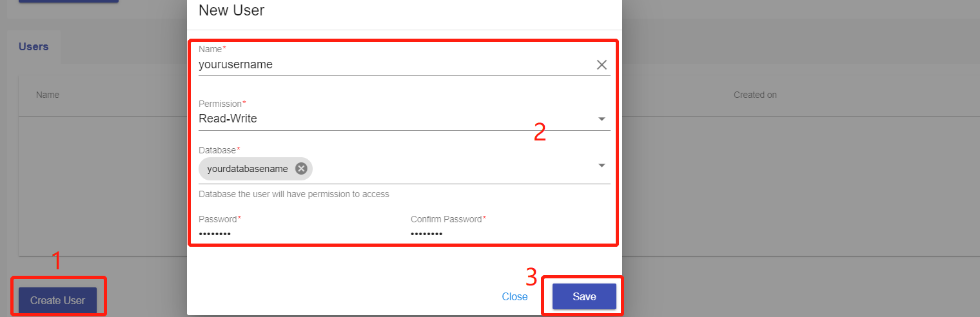Click the Created on column header

coord(755,95)
